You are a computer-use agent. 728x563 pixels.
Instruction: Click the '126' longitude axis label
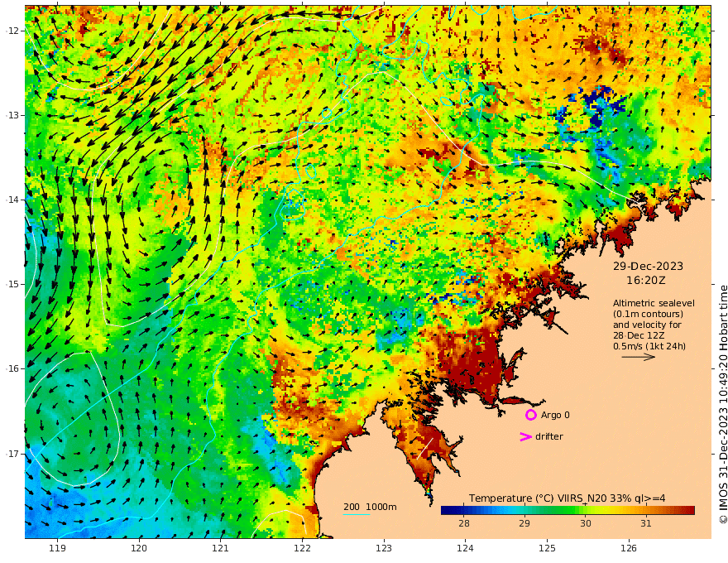629,548
